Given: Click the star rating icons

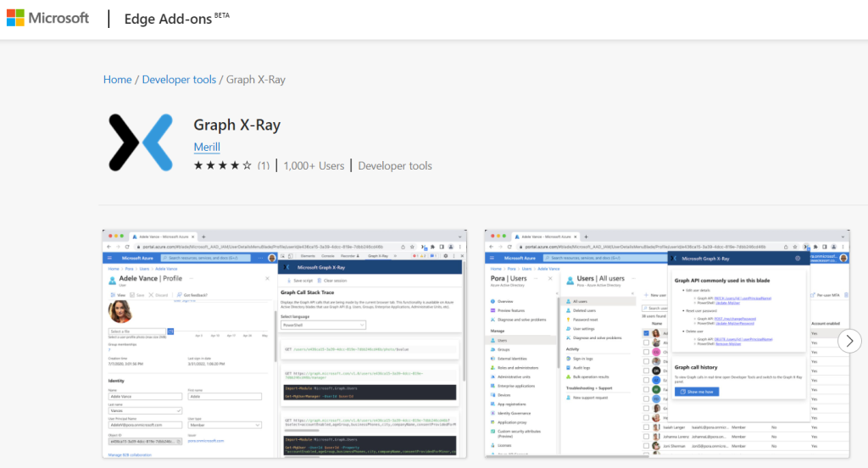Looking at the screenshot, I should click(223, 165).
